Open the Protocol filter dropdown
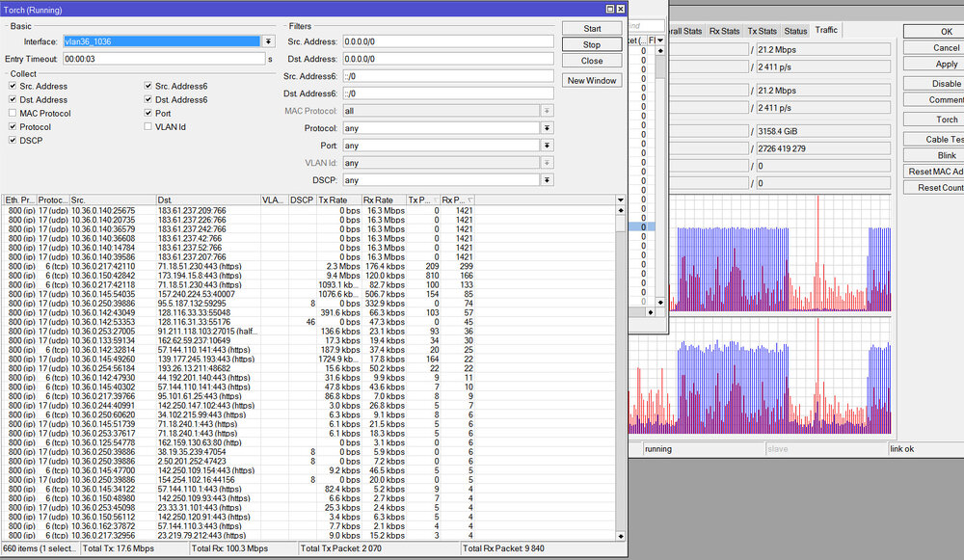 click(x=547, y=128)
